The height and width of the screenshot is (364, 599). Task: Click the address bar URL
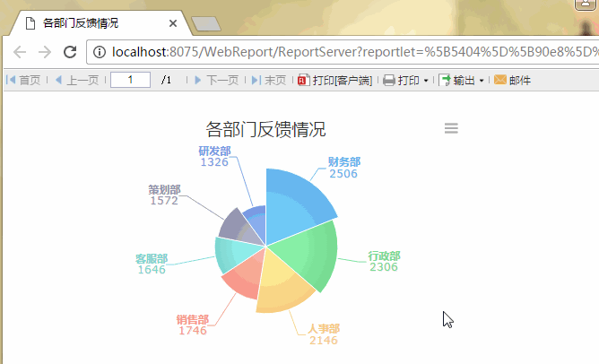tap(355, 52)
